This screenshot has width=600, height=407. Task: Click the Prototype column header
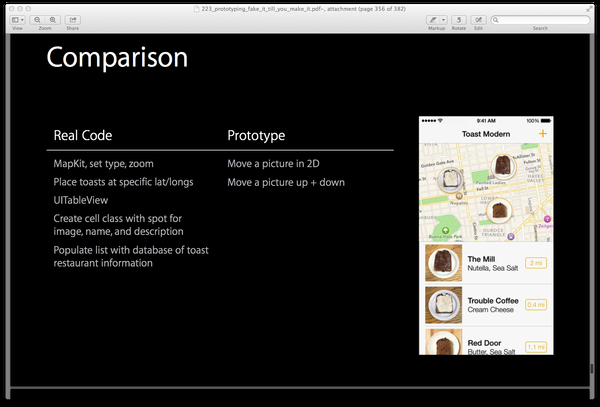[x=256, y=135]
